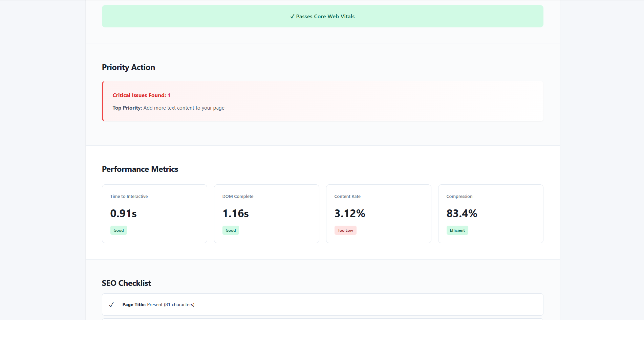Screen dimensions: 644x341
Task: Select the SEO Checklist heading
Action: click(x=126, y=283)
